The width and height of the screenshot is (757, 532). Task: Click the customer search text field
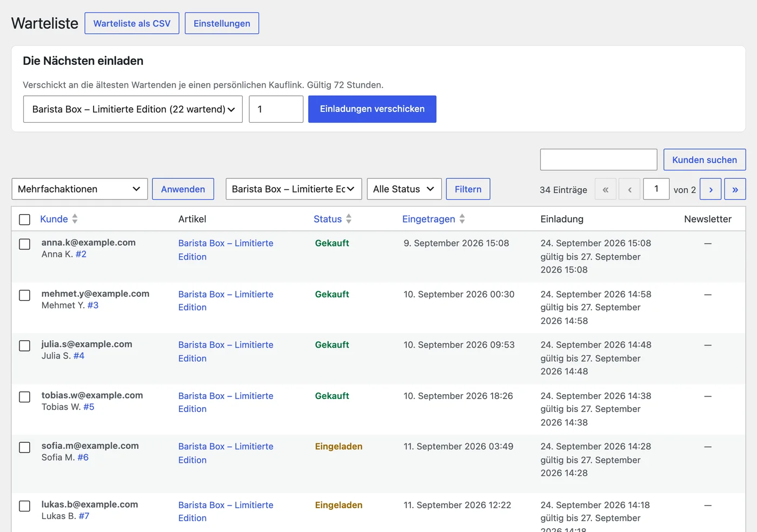point(599,160)
